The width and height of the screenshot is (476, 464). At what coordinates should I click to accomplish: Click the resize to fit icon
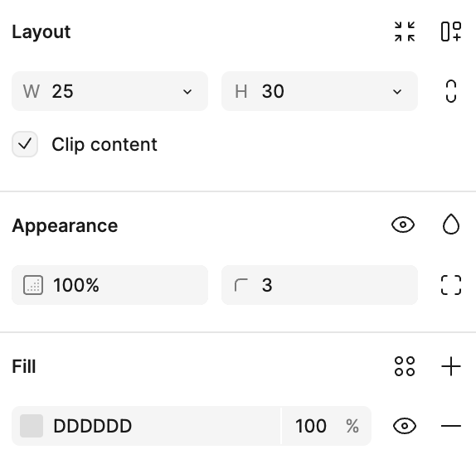click(x=405, y=31)
